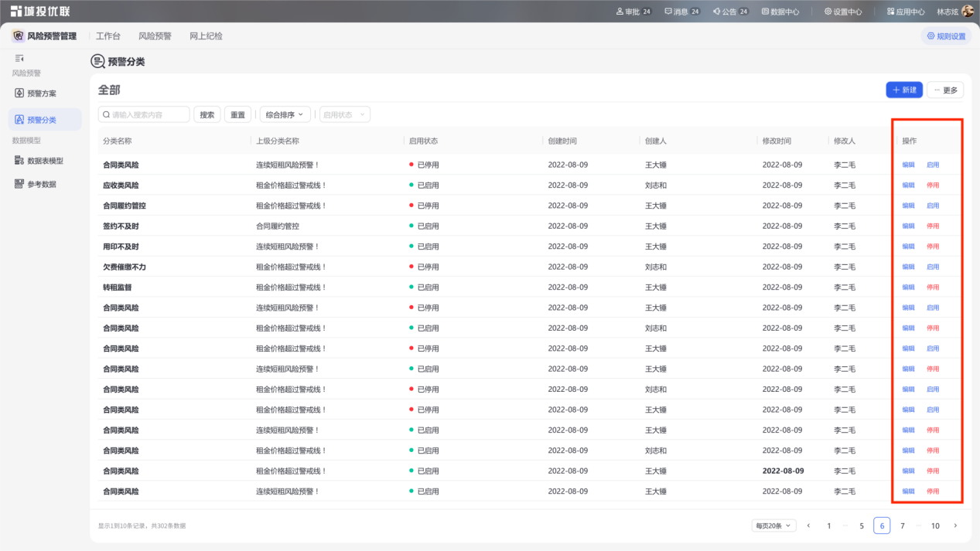Open the 公告 announcements icon

[716, 12]
